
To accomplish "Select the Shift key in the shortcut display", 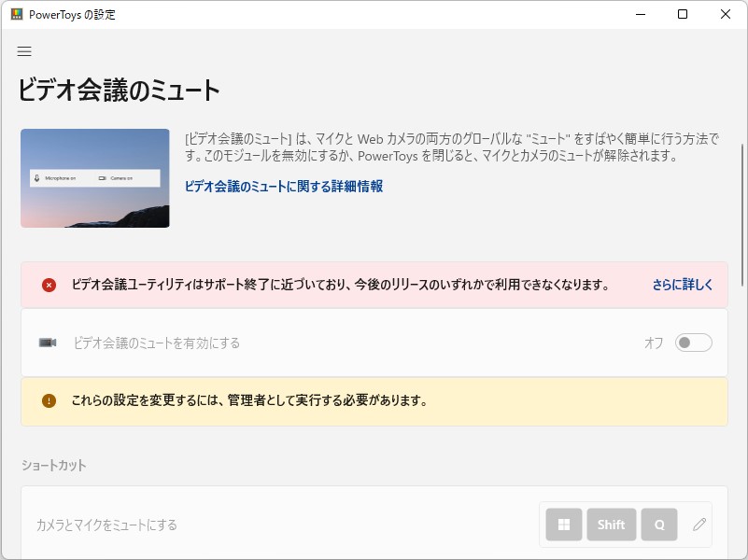I will pos(611,525).
